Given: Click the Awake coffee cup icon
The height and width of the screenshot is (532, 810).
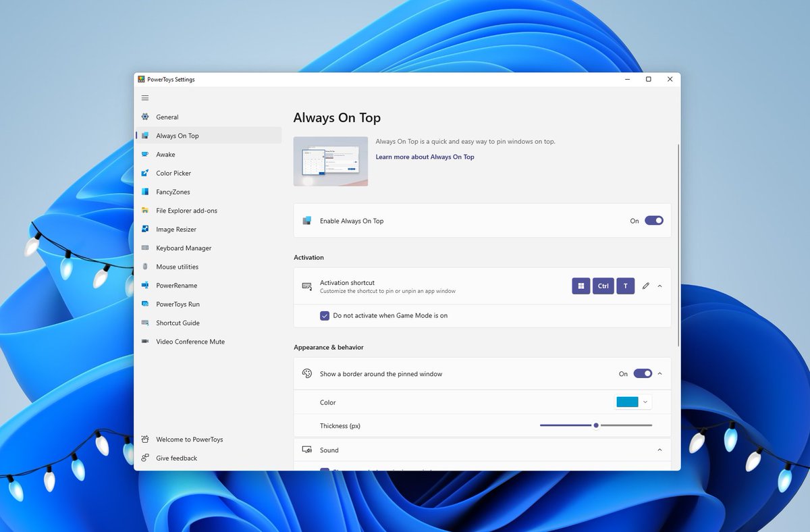Looking at the screenshot, I should [145, 155].
